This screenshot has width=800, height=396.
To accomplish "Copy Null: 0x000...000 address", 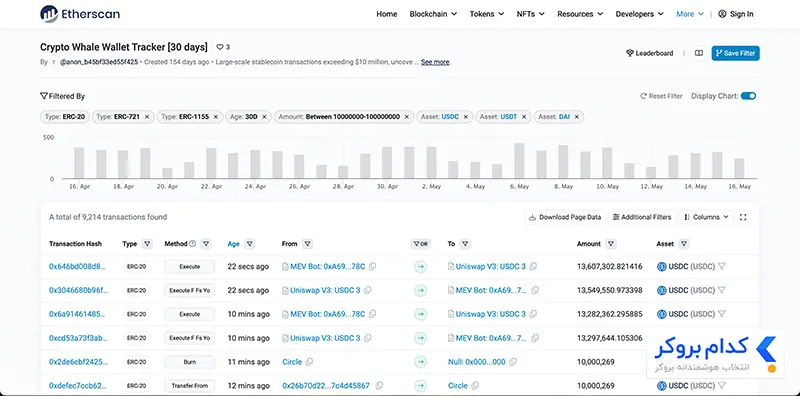I will tap(513, 362).
